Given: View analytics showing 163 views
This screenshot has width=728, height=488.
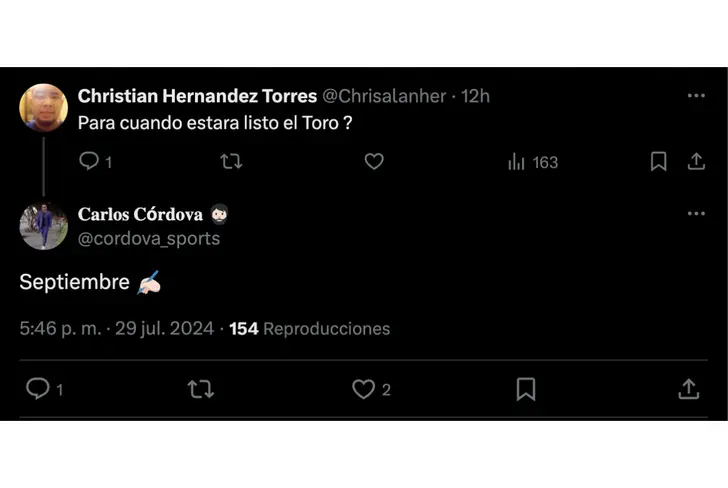Looking at the screenshot, I should click(533, 162).
